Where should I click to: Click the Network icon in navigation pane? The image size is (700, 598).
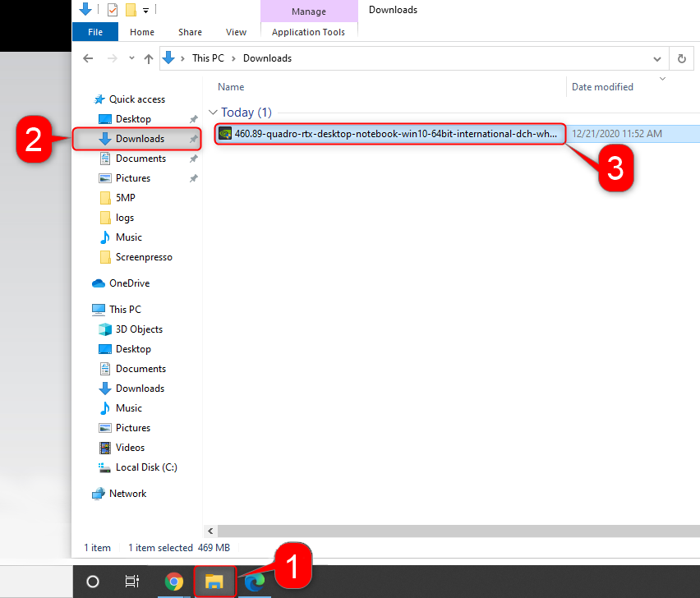[99, 494]
